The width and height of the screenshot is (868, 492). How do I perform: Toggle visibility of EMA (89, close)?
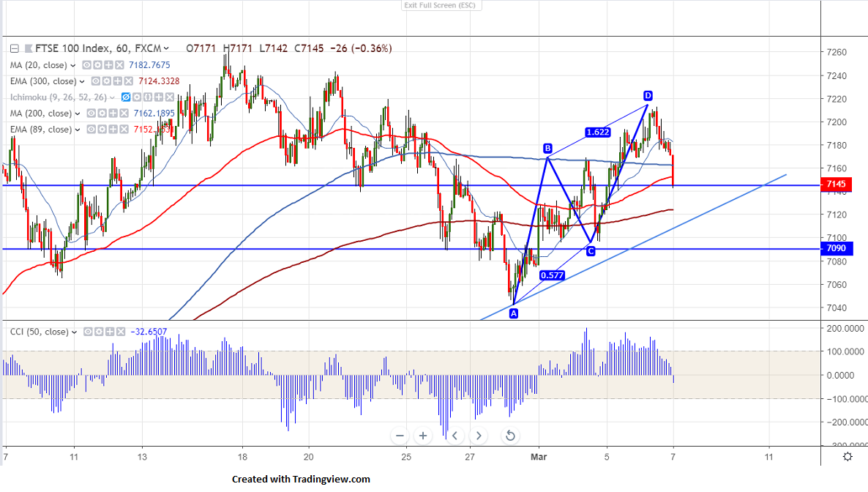click(x=91, y=130)
